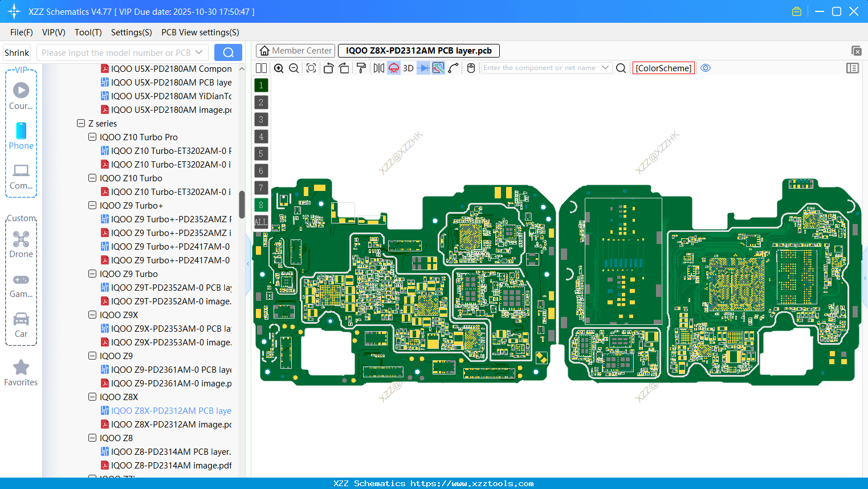Screen dimensions: 868x489
Task: Toggle the net measurement tool highlight
Action: tap(438, 68)
